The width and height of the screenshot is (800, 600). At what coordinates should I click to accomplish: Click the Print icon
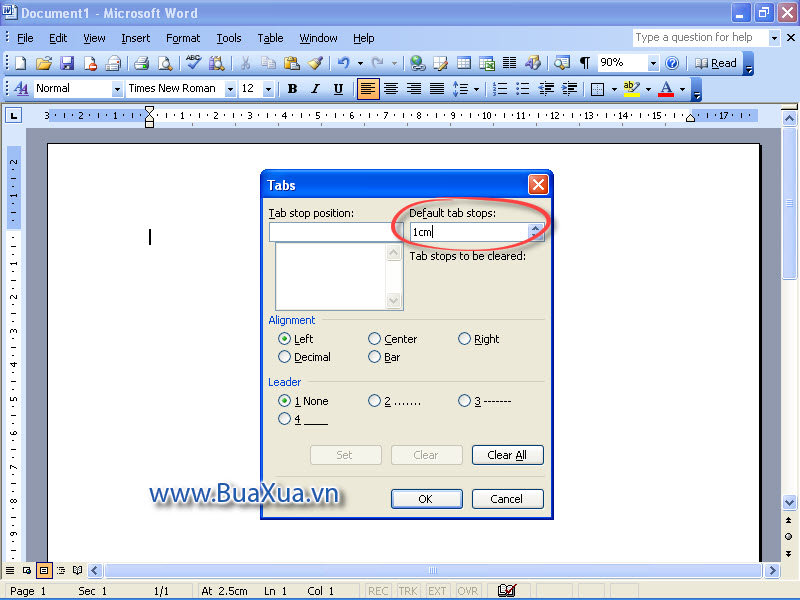(x=141, y=63)
